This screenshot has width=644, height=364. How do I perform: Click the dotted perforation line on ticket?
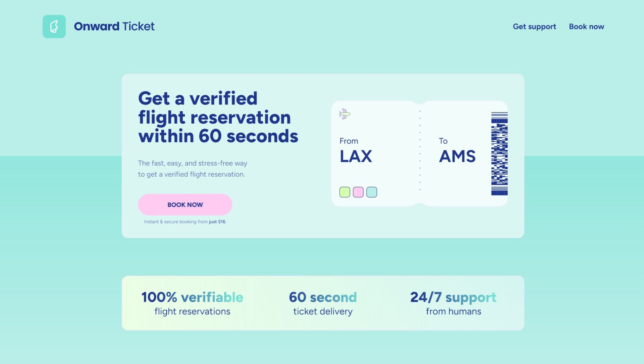420,151
